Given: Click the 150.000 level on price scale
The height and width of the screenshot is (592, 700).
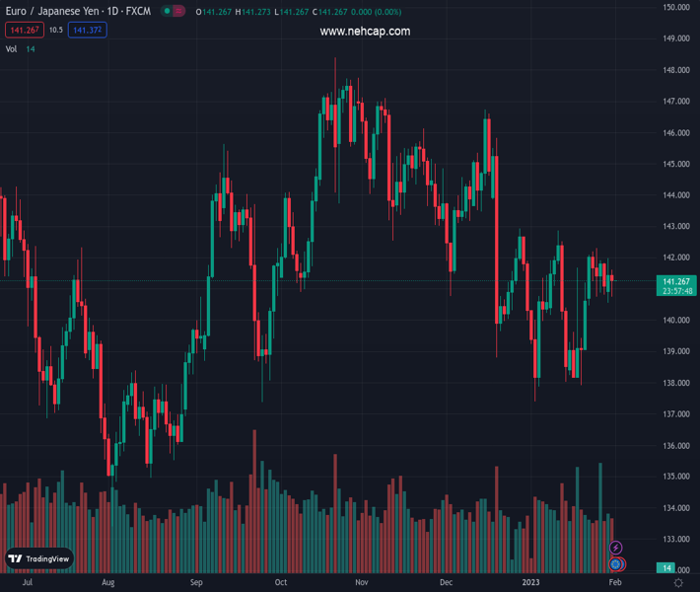Looking at the screenshot, I should coord(675,8).
